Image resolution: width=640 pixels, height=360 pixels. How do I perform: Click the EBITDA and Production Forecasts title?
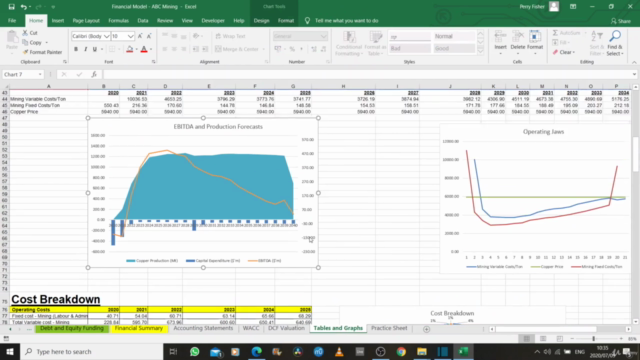(x=218, y=127)
